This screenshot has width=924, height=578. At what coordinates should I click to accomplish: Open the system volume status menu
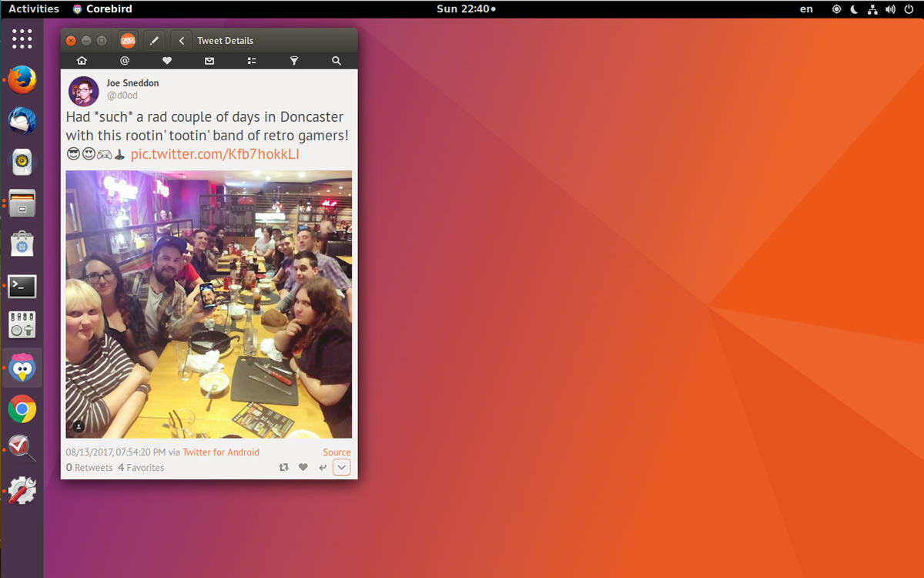click(x=890, y=9)
